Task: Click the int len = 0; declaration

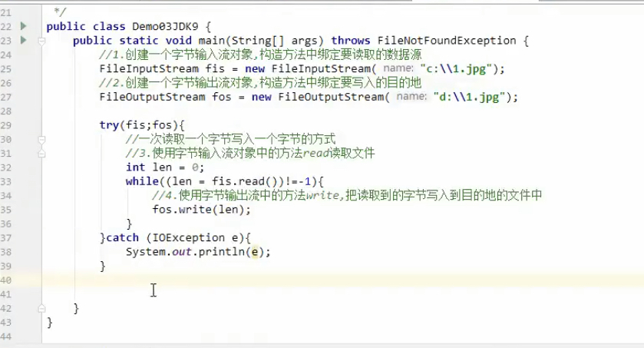Action: click(x=165, y=167)
